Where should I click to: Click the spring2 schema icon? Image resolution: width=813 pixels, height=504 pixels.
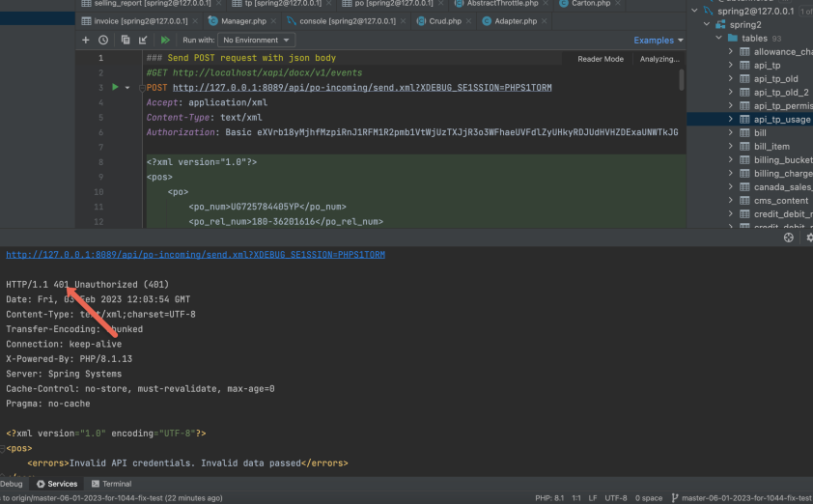point(720,24)
